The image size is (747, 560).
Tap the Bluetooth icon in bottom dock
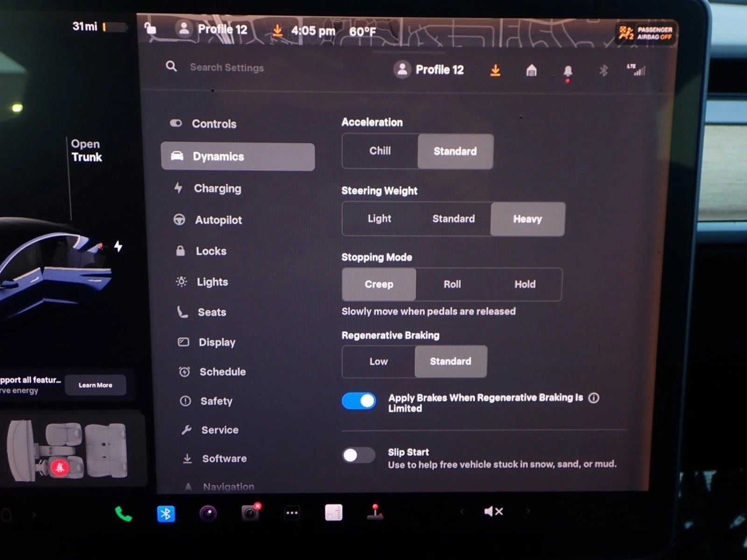166,513
